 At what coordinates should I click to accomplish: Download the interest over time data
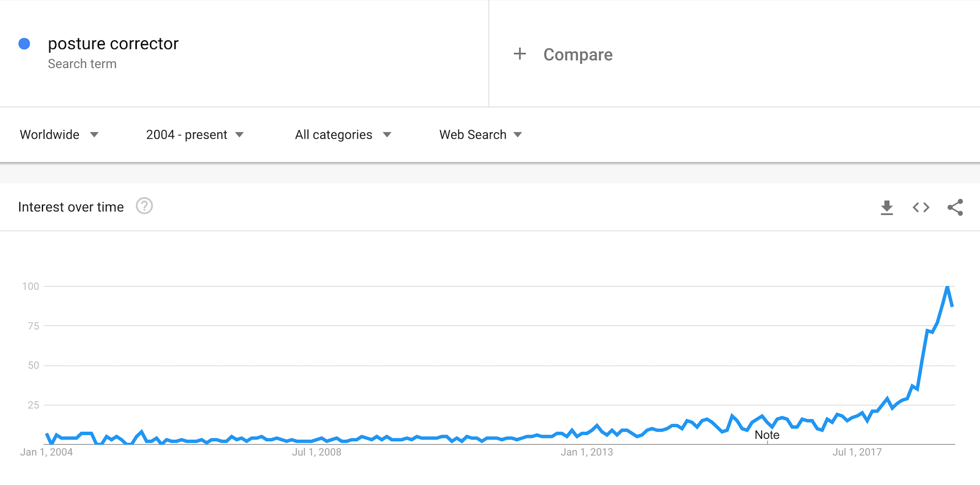pyautogui.click(x=887, y=208)
